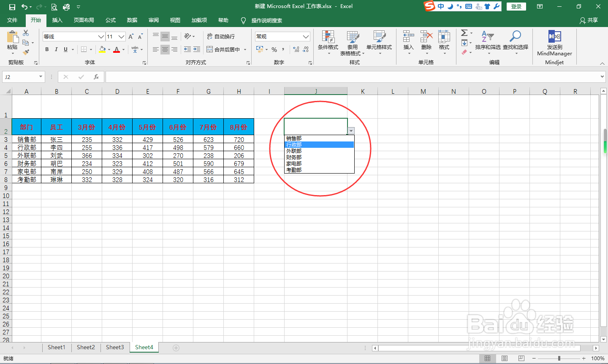Click 合并后居中 merge and center

click(224, 49)
